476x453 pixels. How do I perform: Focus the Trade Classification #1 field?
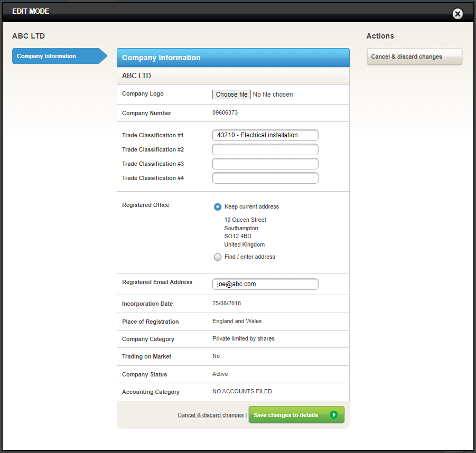[265, 135]
